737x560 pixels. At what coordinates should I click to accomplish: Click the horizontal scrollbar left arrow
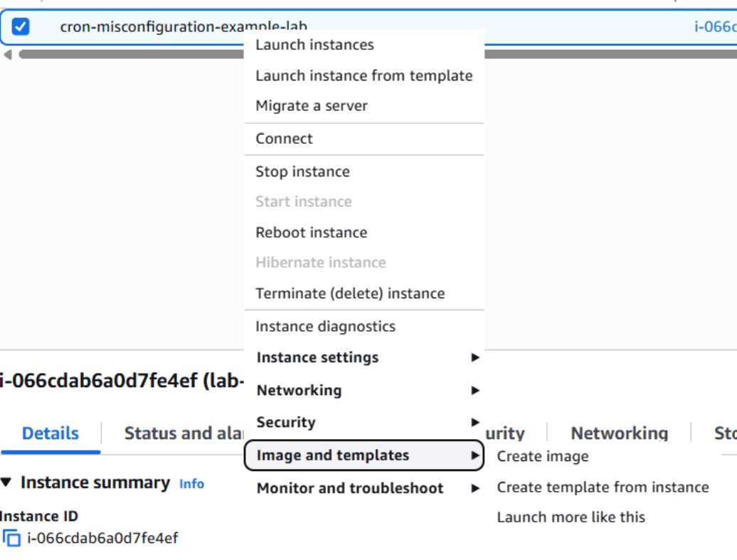click(x=8, y=55)
